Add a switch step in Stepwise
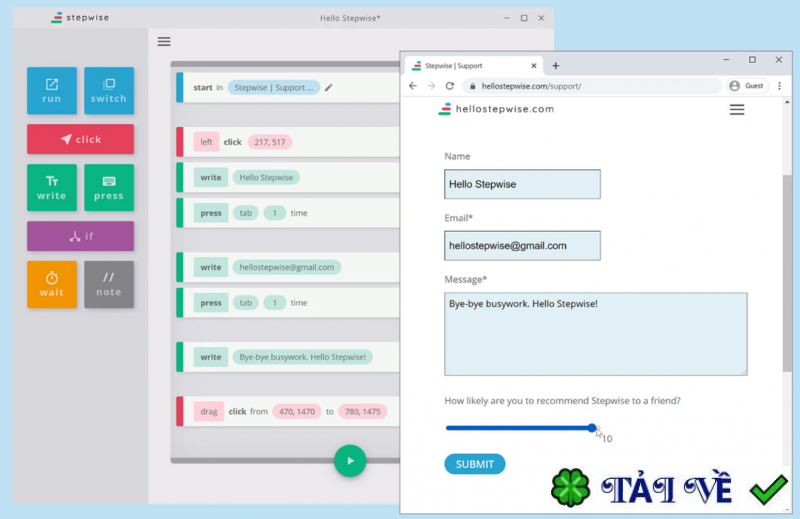This screenshot has height=519, width=800. 109,91
